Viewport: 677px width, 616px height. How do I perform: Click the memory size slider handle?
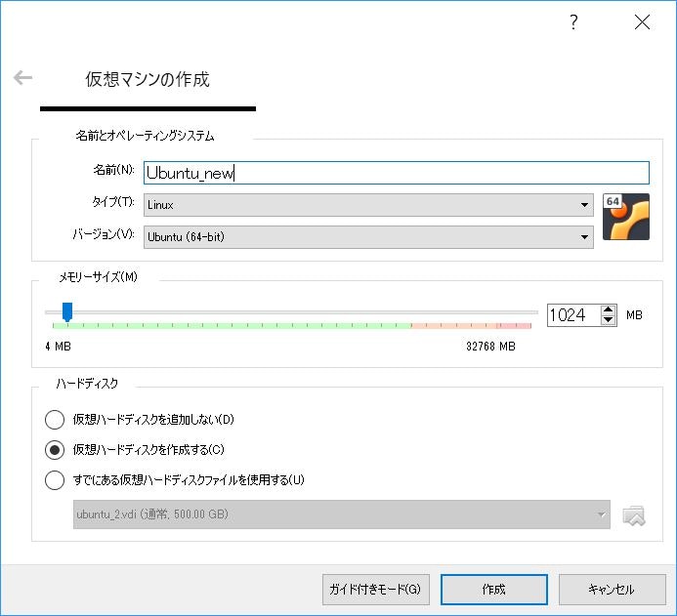pos(67,311)
